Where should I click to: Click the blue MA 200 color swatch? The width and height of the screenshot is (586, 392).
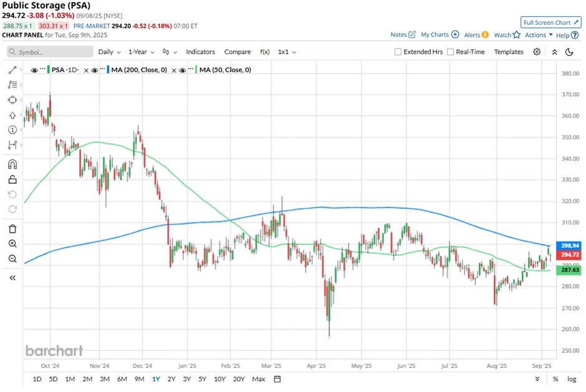pos(108,70)
